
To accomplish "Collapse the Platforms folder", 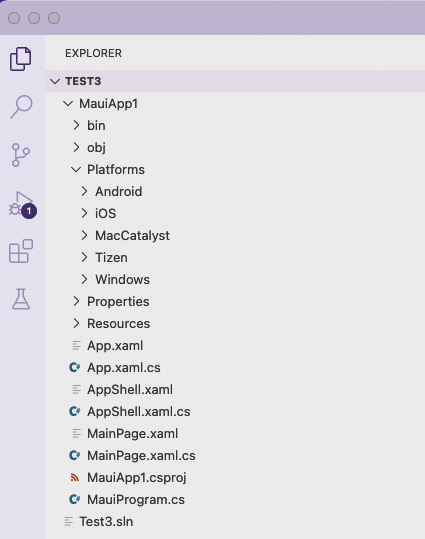I will point(235,169).
